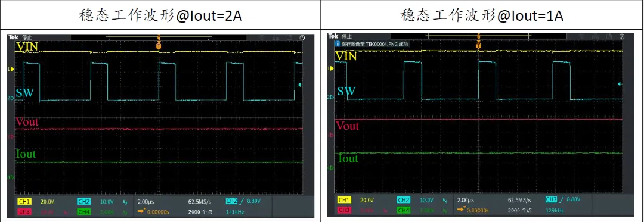Select CH2 cyan channel badge in 2A scope
This screenshot has width=644, height=222.
pos(83,202)
